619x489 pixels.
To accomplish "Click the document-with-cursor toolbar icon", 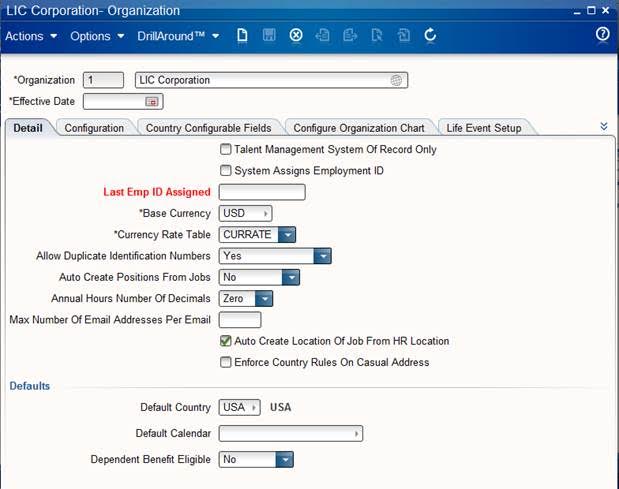I will pyautogui.click(x=377, y=36).
